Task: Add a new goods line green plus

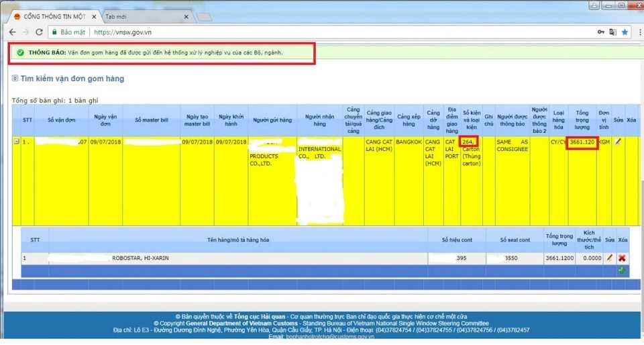Action: click(x=622, y=270)
